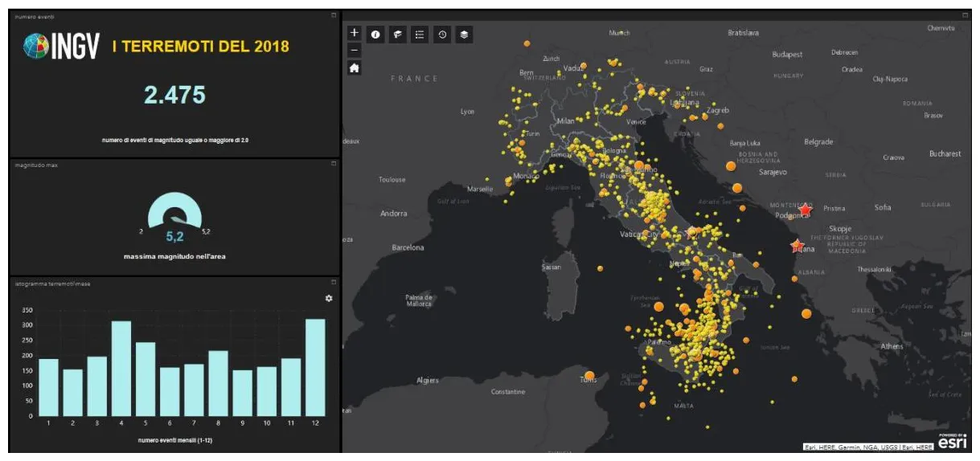Maximize the numero eventi panel
980x461 pixels.
[x=333, y=15]
